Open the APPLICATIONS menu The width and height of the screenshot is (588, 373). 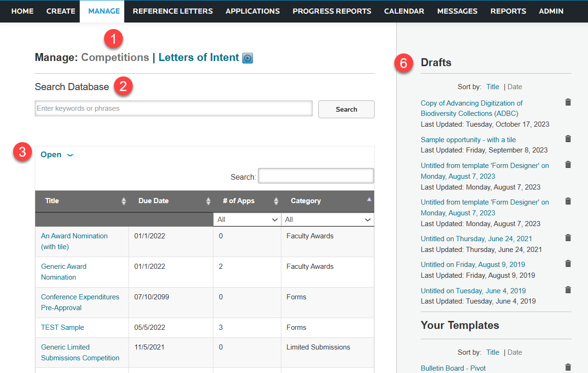point(253,11)
